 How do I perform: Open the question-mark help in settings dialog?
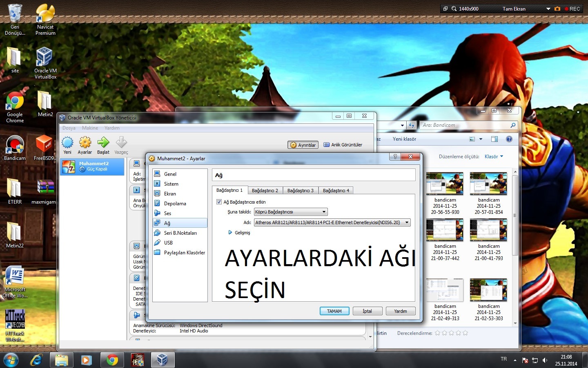[395, 157]
